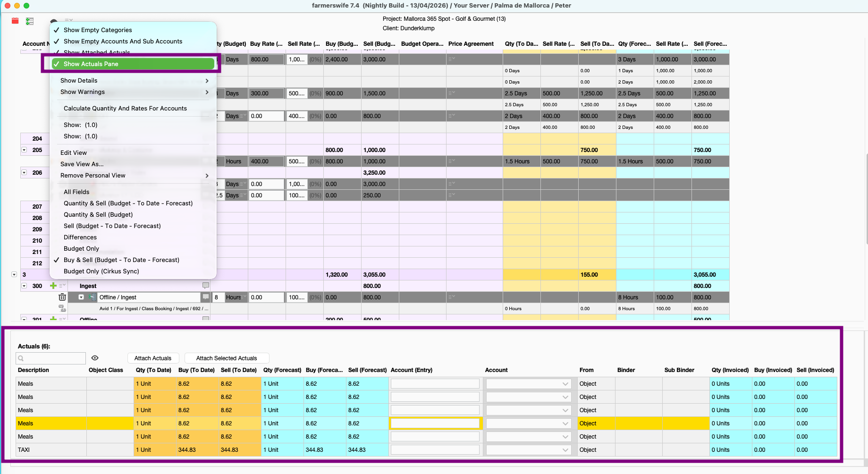Select Quantity & Sell (Budget - To Date - Forecast) view
Viewport: 868px width, 474px height.
(x=133, y=203)
